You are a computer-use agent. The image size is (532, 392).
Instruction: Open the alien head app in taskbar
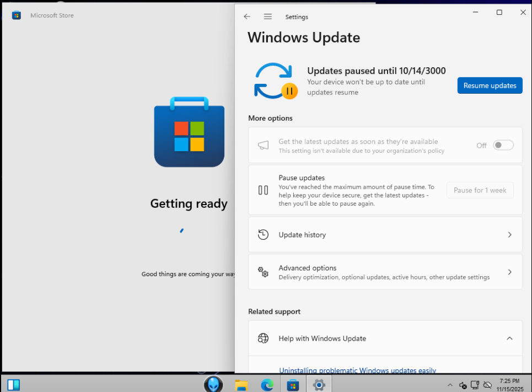coord(213,384)
